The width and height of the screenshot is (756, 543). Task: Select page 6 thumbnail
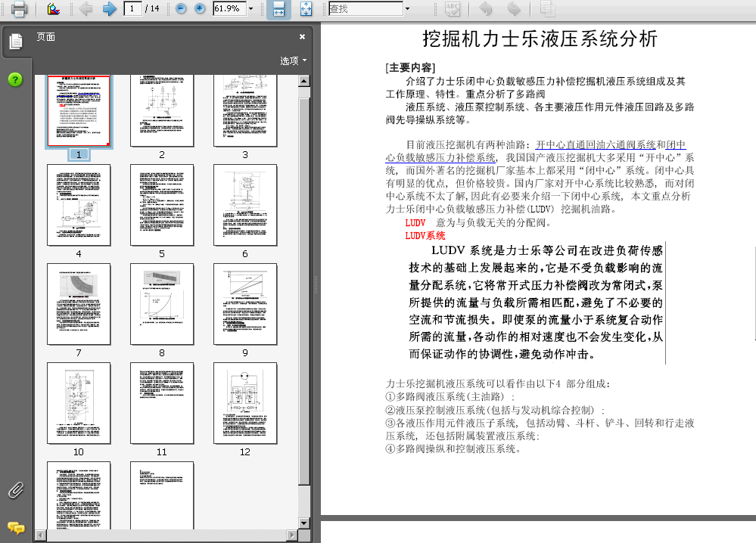point(245,205)
